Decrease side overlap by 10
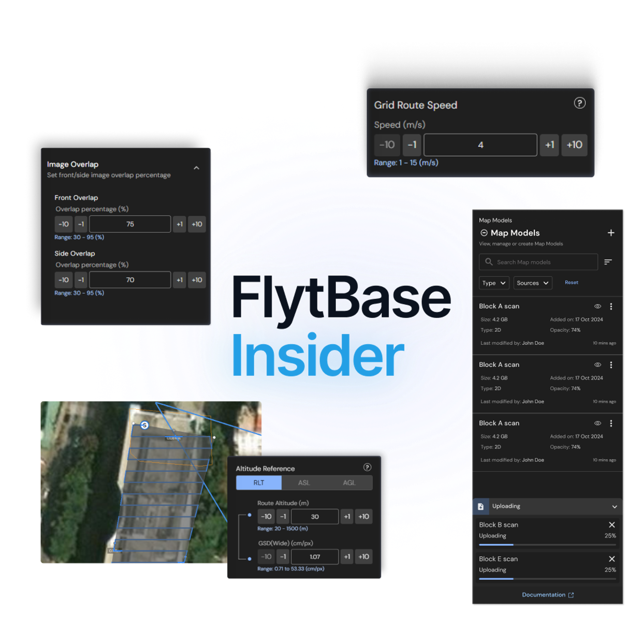The image size is (644, 644). (64, 280)
